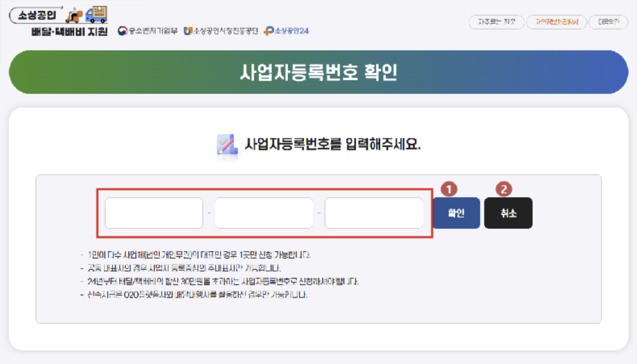The width and height of the screenshot is (637, 364).
Task: Click the delivery scooter icon in header
Action: (74, 16)
